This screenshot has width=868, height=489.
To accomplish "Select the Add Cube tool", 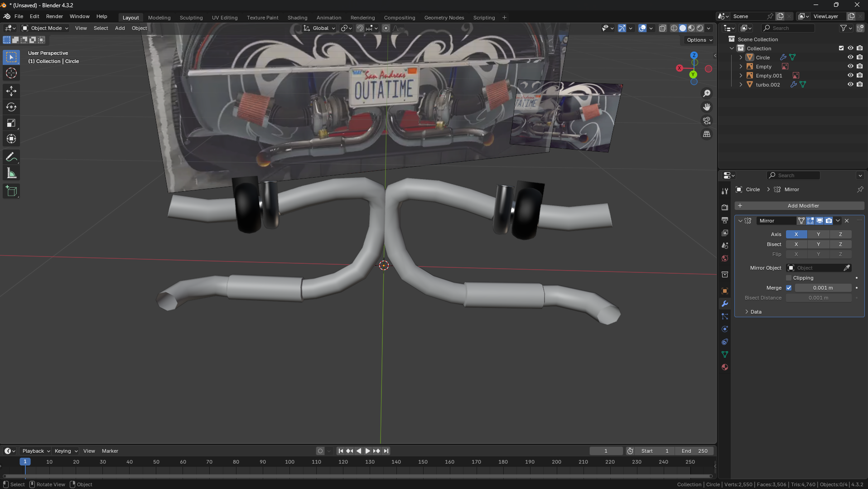I will point(11,191).
